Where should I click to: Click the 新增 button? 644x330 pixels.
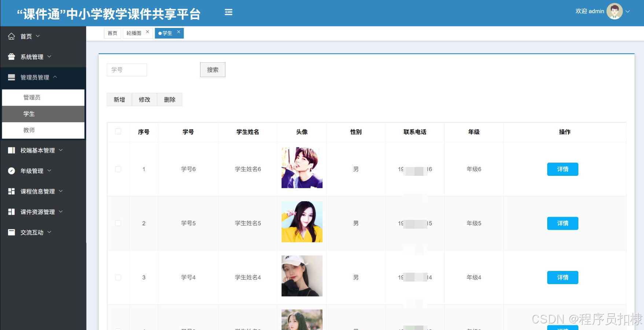[x=119, y=99]
